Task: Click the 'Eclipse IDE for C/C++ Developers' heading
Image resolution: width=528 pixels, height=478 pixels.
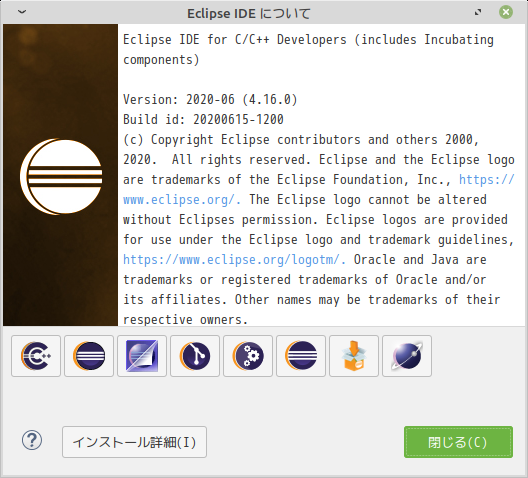Action: point(235,40)
